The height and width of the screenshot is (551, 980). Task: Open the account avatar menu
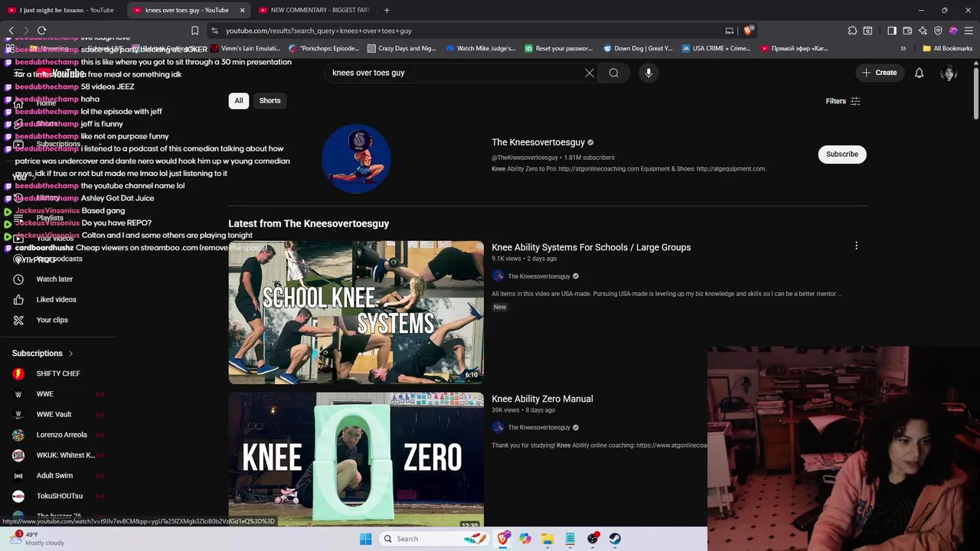[x=949, y=73]
